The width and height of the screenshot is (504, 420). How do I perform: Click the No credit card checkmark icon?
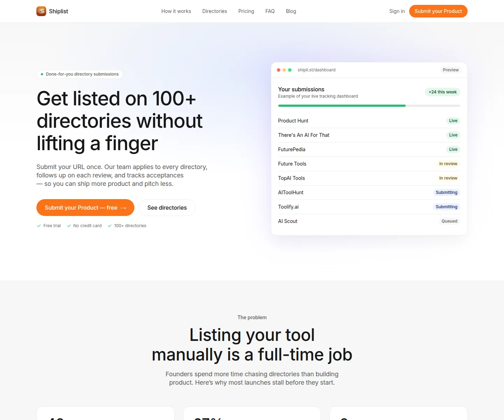pyautogui.click(x=69, y=226)
